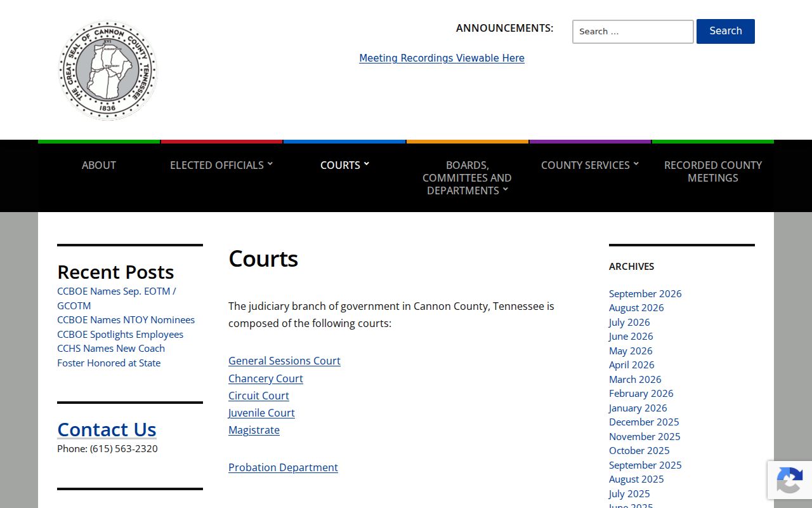Open the About menu item
Viewport: 812px width, 508px height.
tap(99, 165)
